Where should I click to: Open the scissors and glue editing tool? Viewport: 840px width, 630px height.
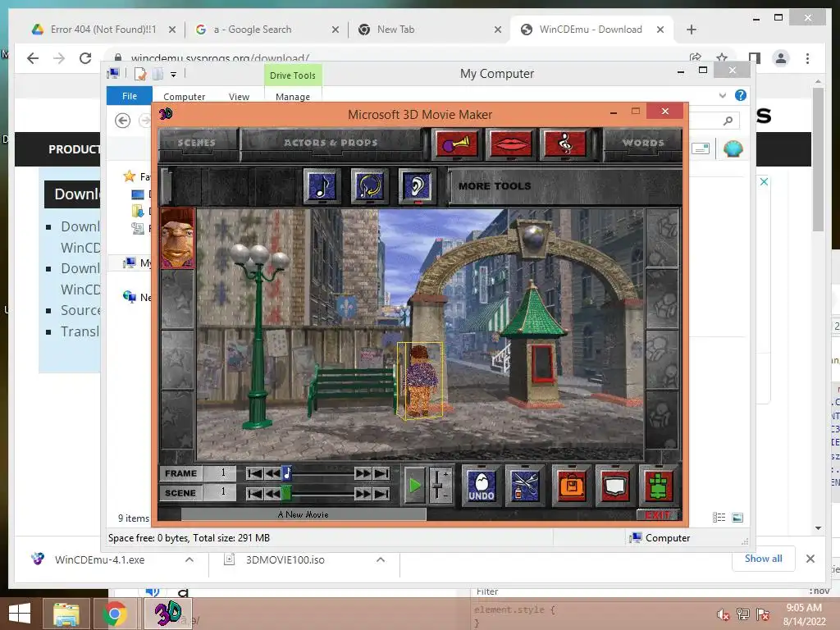pos(526,486)
